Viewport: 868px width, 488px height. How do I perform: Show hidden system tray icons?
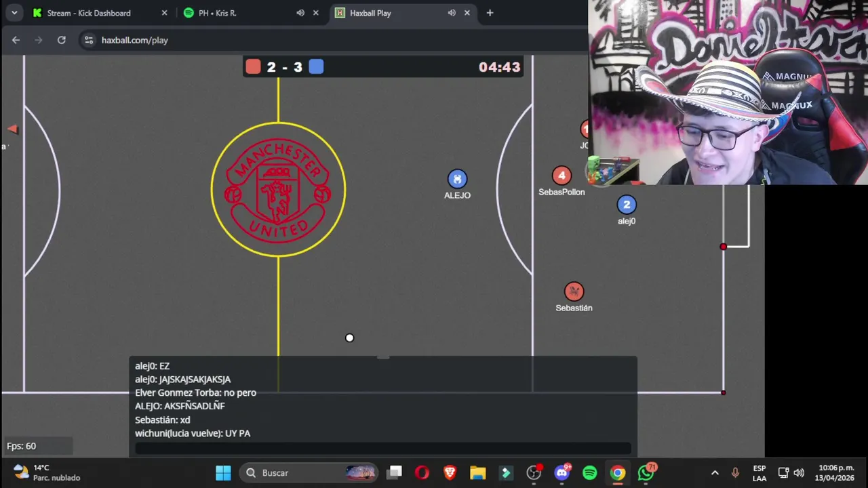[714, 472]
